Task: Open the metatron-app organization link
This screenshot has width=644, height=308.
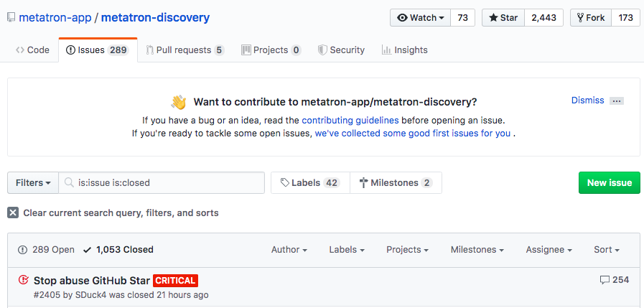Action: click(55, 18)
